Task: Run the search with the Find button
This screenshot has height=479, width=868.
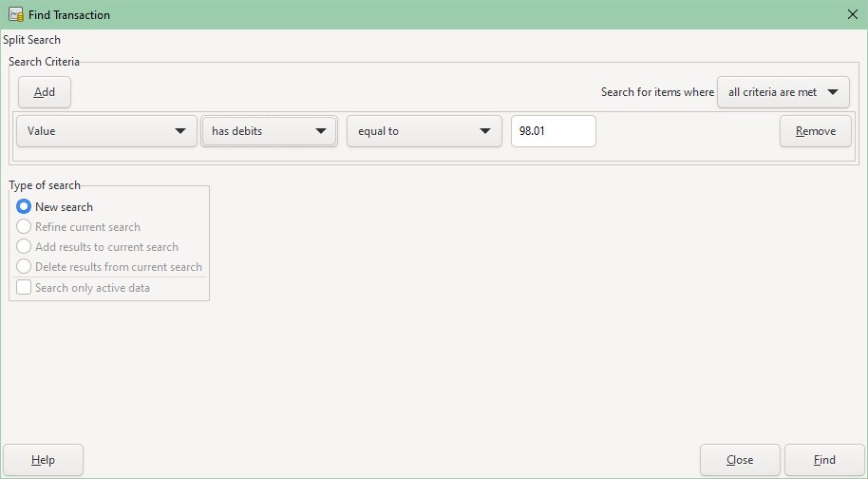Action: tap(824, 460)
